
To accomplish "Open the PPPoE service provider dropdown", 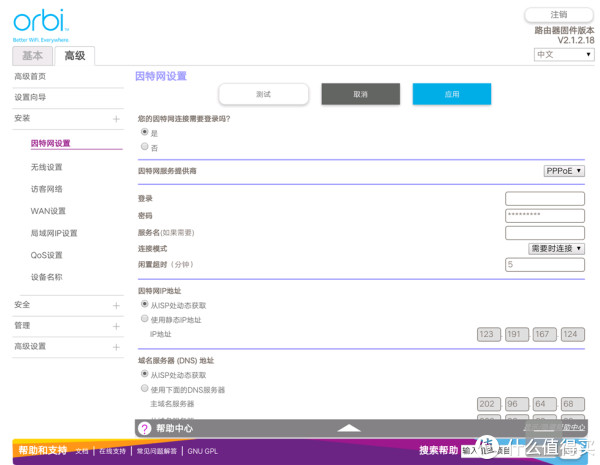I will [x=564, y=171].
